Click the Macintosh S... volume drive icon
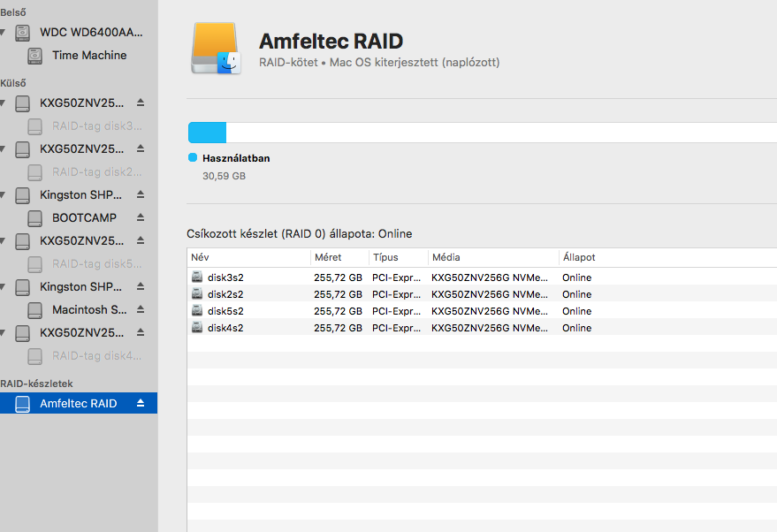777x532 pixels. (34, 310)
